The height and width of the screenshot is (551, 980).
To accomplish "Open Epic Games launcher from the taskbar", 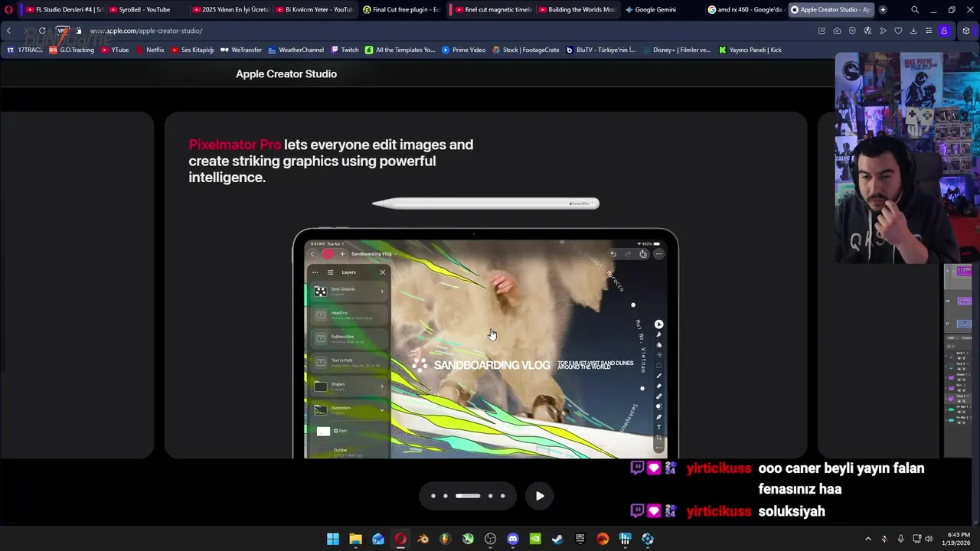I will 580,539.
